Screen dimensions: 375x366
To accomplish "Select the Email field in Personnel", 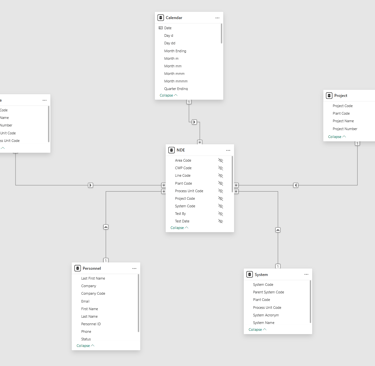I will point(85,301).
